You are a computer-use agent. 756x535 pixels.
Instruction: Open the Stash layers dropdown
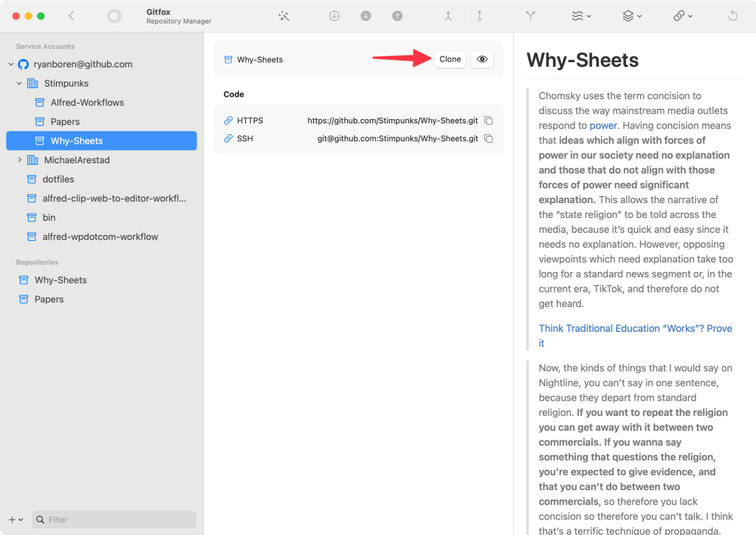(632, 16)
